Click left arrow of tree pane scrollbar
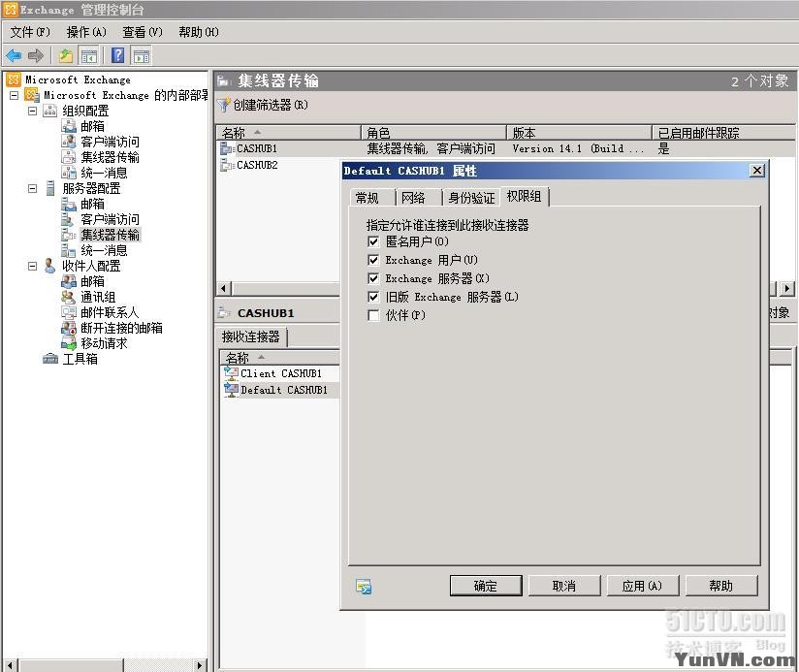 (10, 665)
